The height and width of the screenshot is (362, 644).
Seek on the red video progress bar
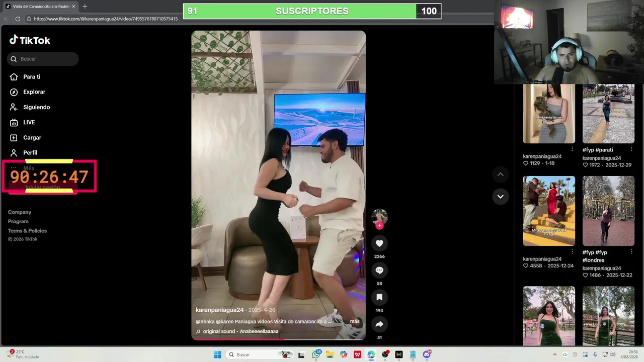278,339
